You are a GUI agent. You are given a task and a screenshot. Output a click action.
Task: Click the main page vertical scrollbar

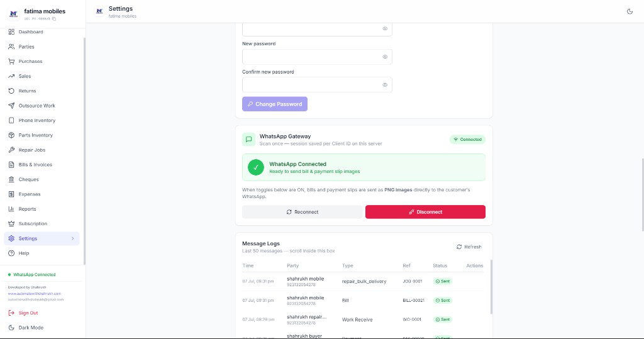[x=642, y=194]
